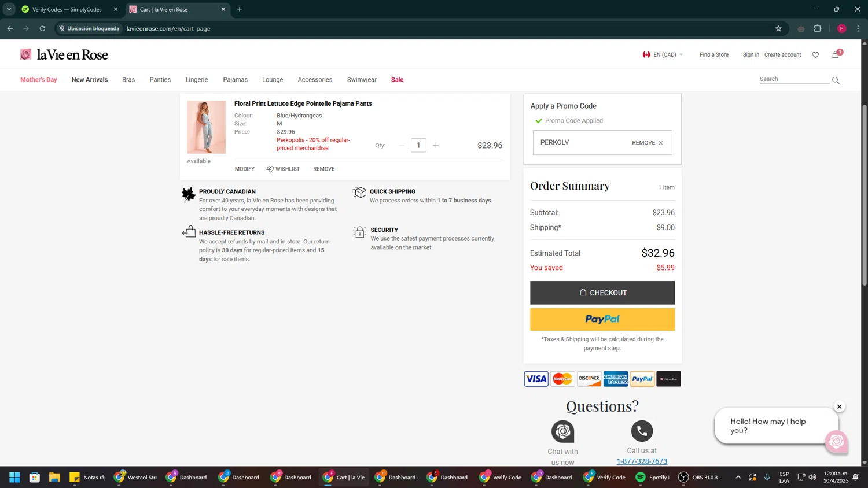Open Spotify from taskbar

[x=652, y=478]
